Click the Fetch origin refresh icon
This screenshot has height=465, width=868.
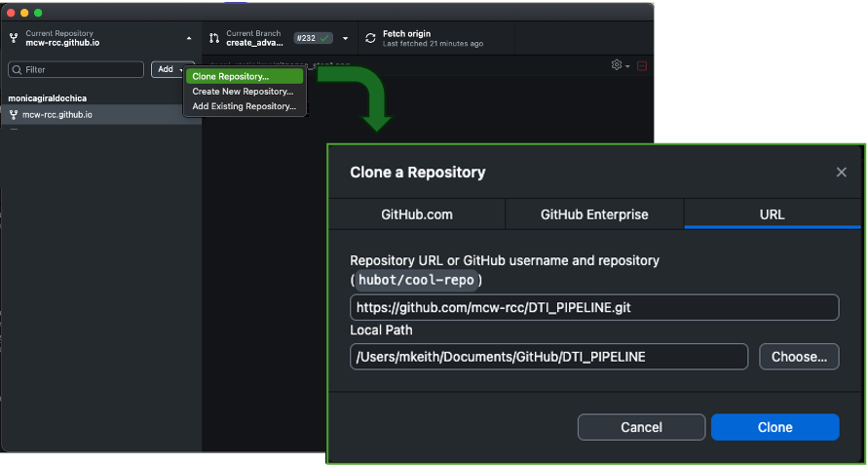[370, 38]
